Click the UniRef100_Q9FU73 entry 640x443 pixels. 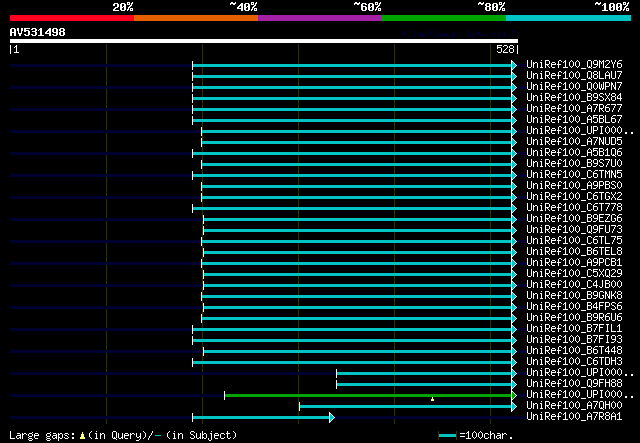[574, 230]
